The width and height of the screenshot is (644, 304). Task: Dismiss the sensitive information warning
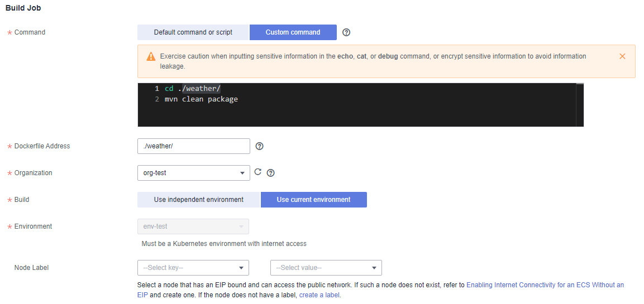(x=622, y=56)
